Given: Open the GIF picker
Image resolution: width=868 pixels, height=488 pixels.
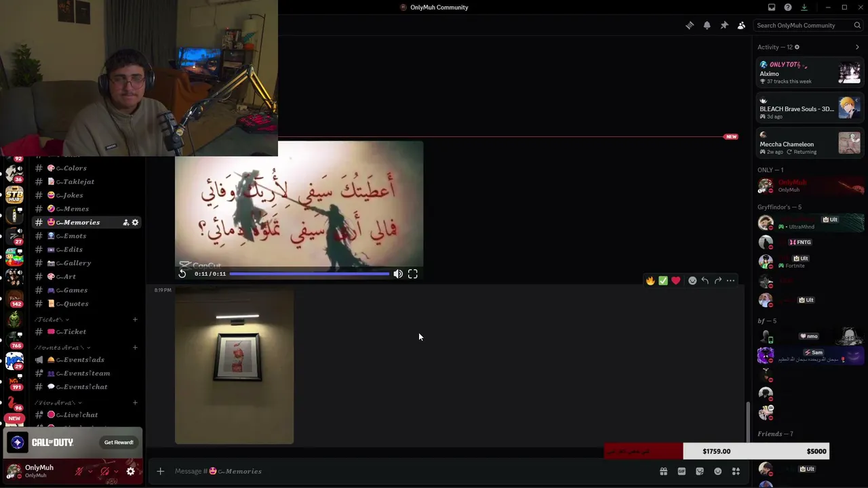Looking at the screenshot, I should coord(682,471).
